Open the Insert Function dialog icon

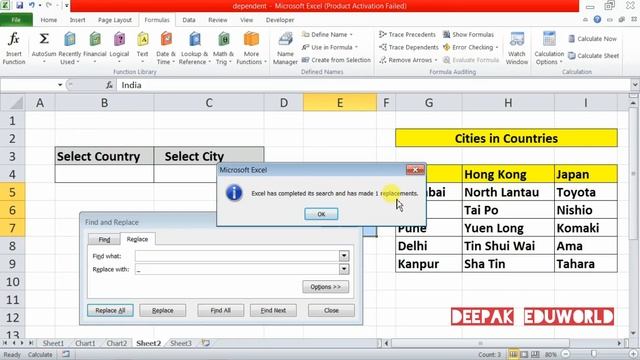coord(13,49)
